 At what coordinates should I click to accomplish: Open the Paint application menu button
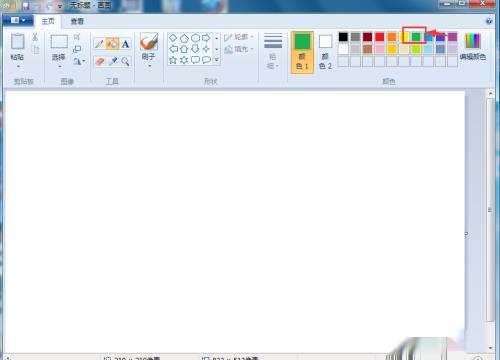coord(18,21)
